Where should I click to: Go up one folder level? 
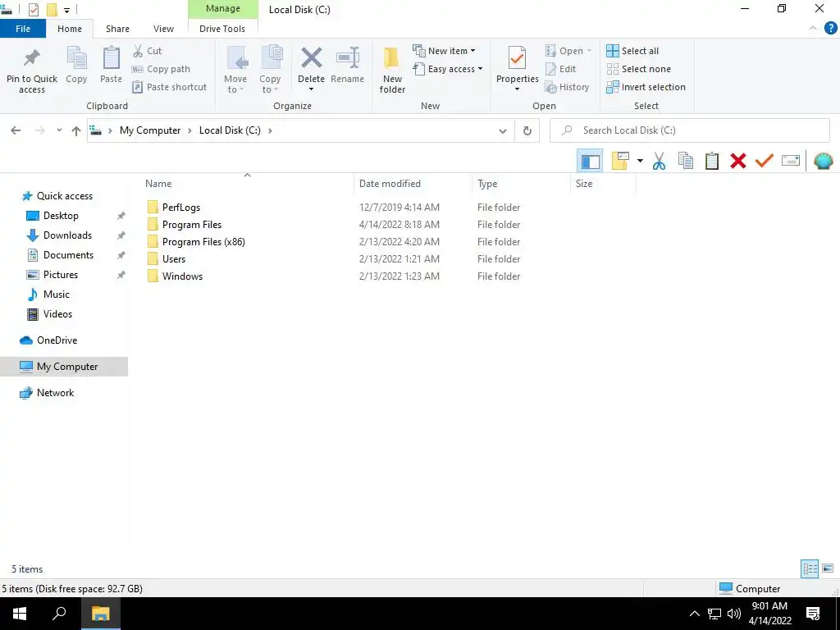click(x=76, y=130)
